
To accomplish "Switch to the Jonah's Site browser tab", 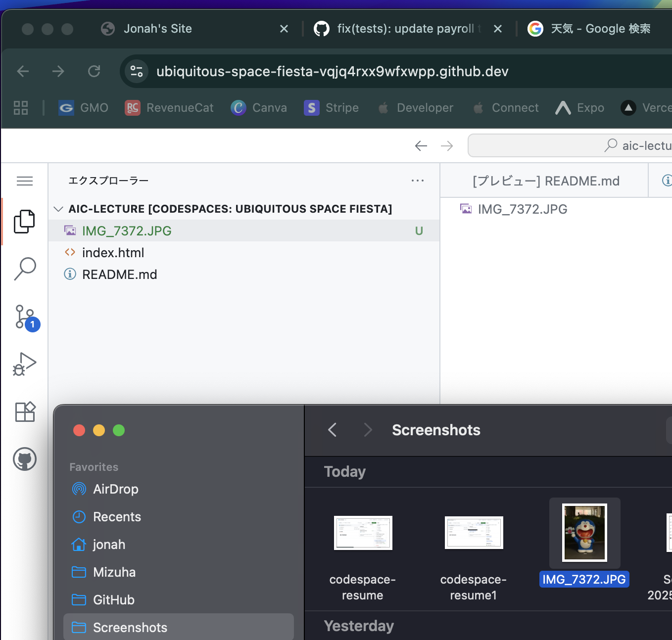I will click(x=157, y=29).
